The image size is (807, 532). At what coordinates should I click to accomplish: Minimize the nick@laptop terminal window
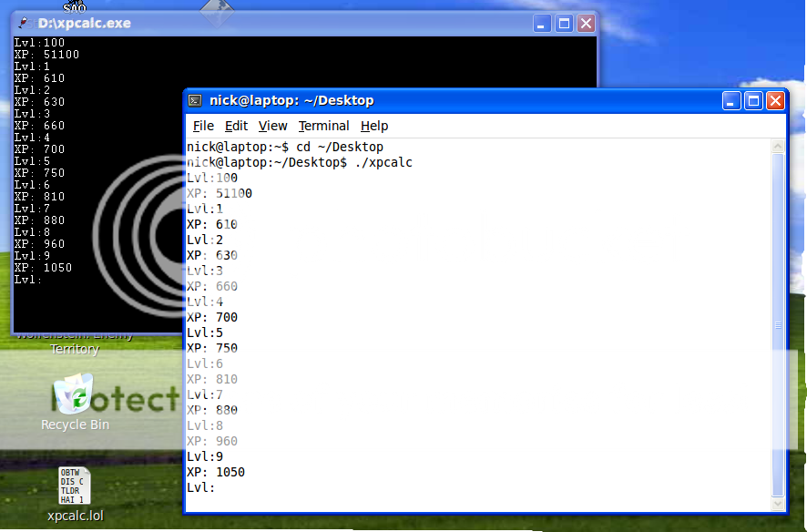coord(731,101)
